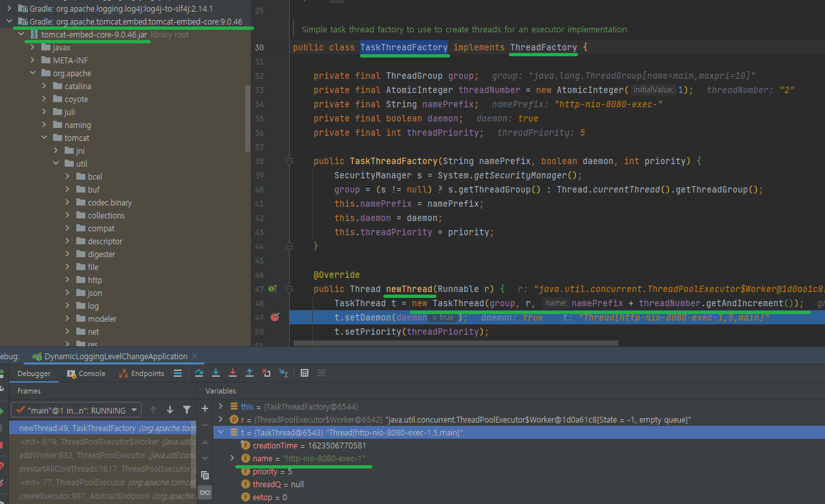Select the descriptor package
Viewport: 825px width, 504px height.
(x=105, y=241)
